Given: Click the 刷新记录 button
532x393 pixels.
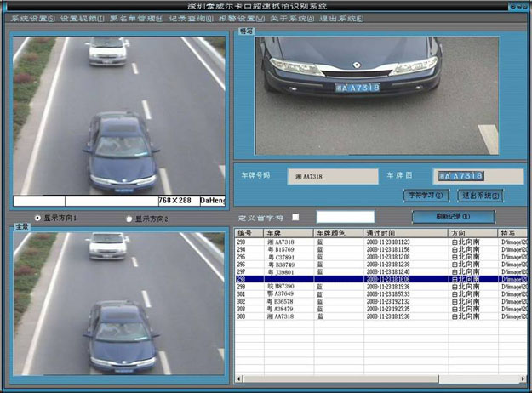Looking at the screenshot, I should [x=452, y=217].
